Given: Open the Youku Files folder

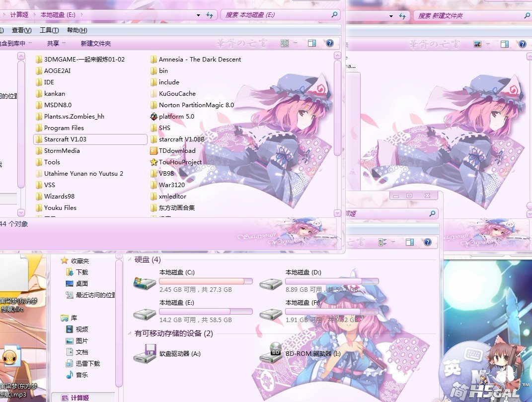Looking at the screenshot, I should click(x=56, y=208).
